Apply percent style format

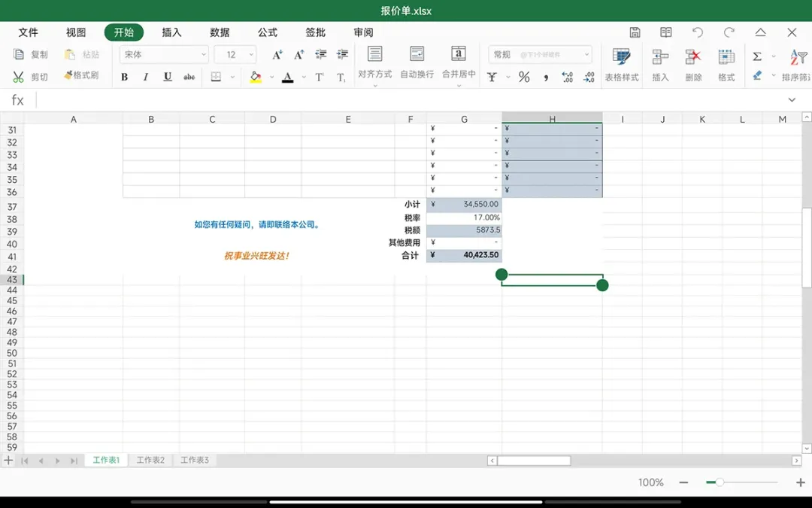coord(524,78)
